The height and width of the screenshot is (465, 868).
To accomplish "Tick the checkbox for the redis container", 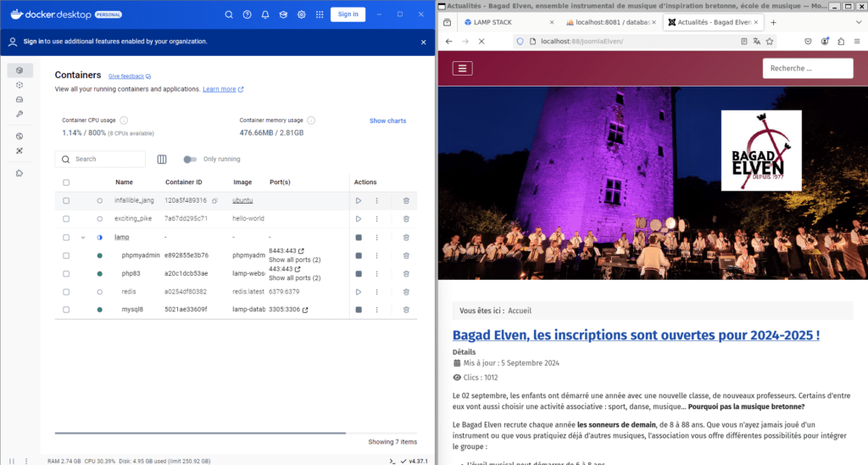I will pos(66,292).
